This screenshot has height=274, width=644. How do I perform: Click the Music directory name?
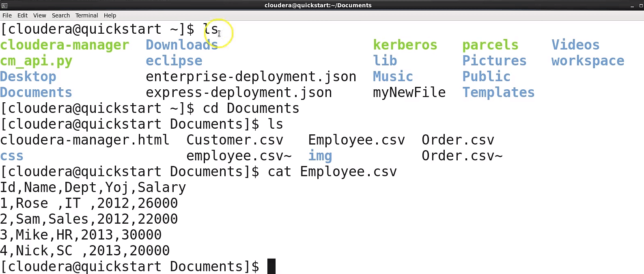[393, 77]
